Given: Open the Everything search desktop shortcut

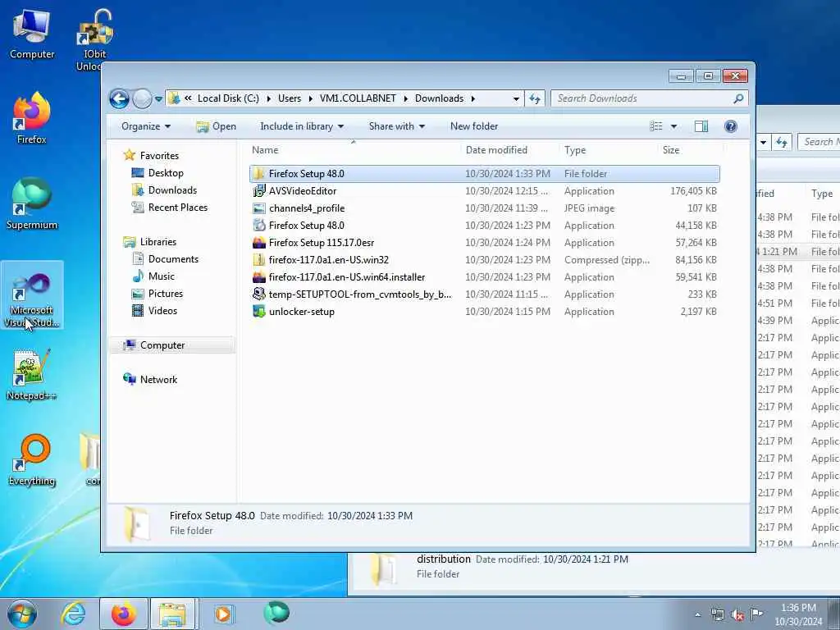Looking at the screenshot, I should pos(32,460).
